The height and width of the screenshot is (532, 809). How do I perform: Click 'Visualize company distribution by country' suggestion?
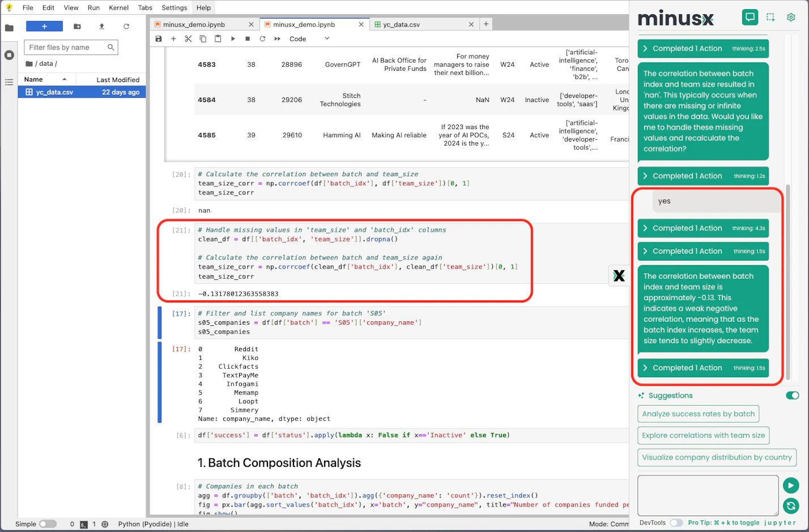[x=717, y=458]
